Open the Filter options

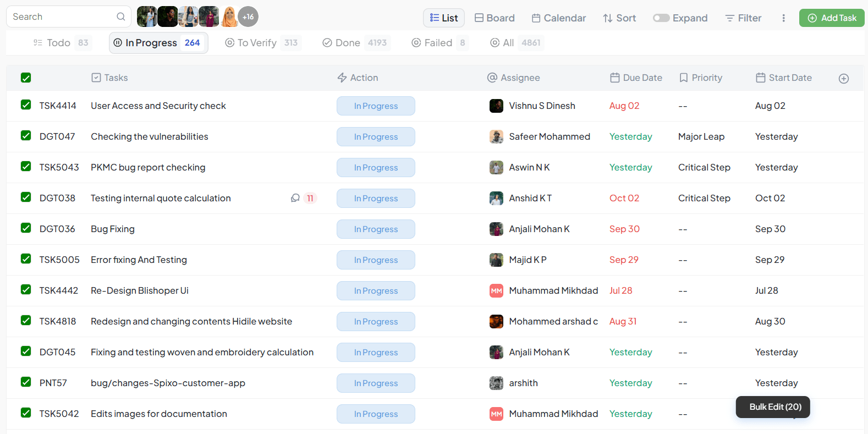[x=743, y=18]
